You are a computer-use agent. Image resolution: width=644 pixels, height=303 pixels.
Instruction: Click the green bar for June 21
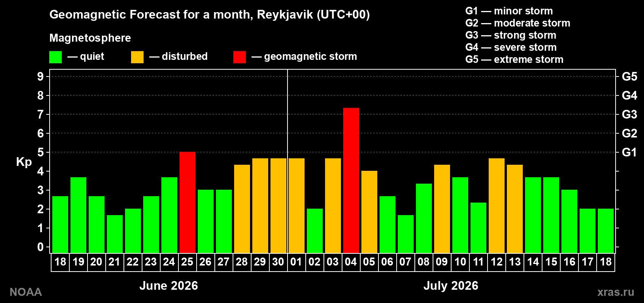115,234
